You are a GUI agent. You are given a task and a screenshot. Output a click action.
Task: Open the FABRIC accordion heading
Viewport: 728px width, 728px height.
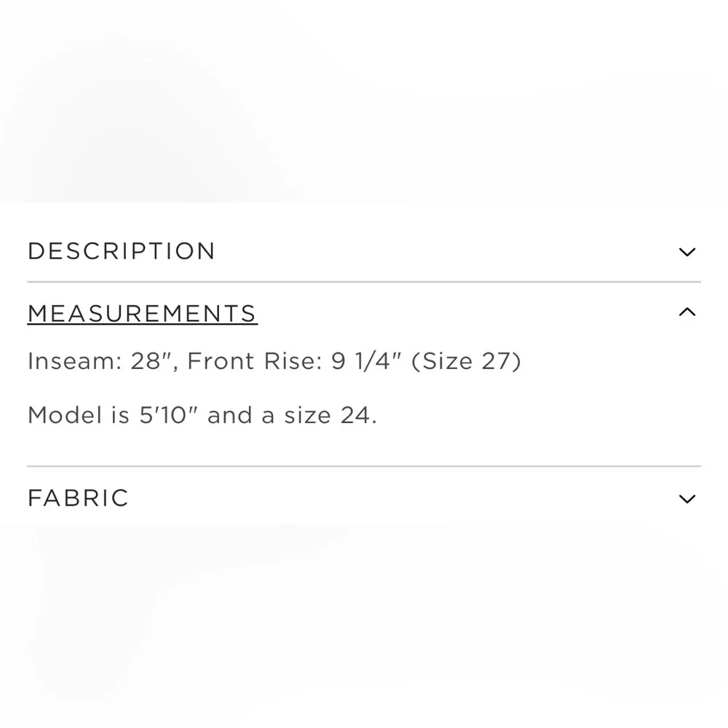[x=78, y=499]
